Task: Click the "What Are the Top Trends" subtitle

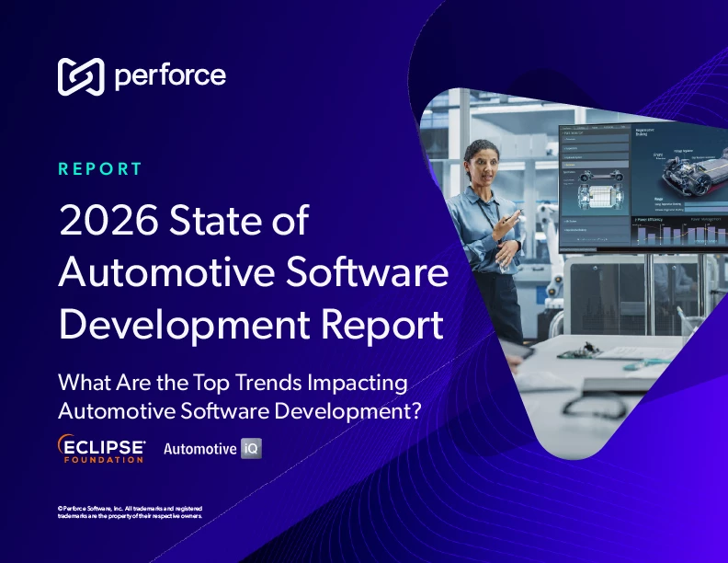Action: tap(232, 382)
